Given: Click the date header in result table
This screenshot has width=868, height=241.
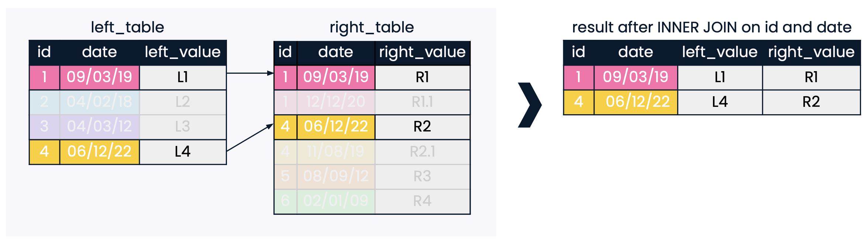Looking at the screenshot, I should tap(635, 52).
